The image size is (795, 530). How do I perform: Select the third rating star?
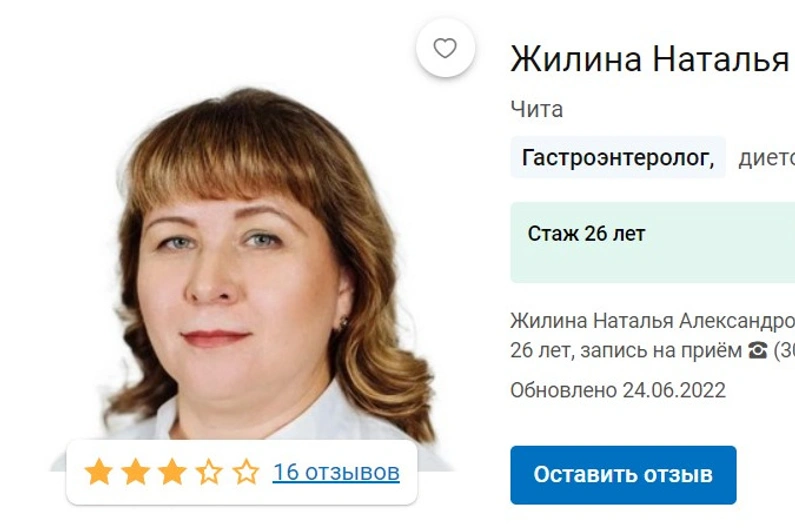coord(172,472)
